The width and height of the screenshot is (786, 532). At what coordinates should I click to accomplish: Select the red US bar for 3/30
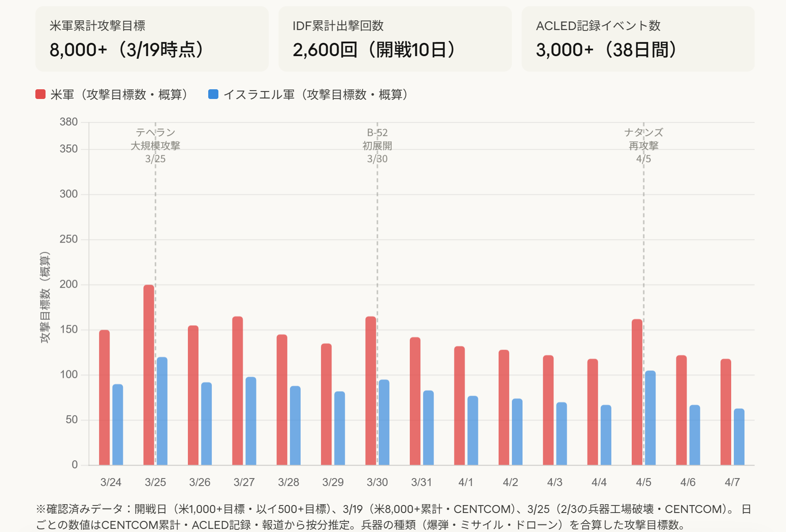click(x=370, y=391)
